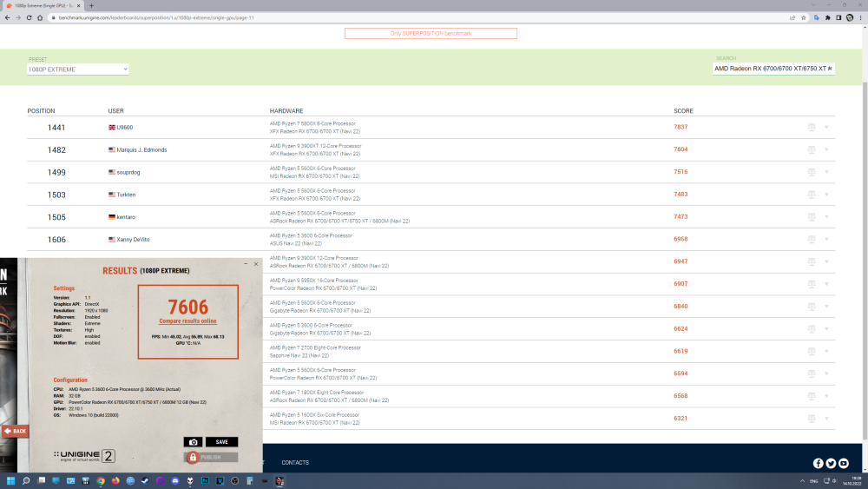Click Compare results online link

click(x=187, y=320)
